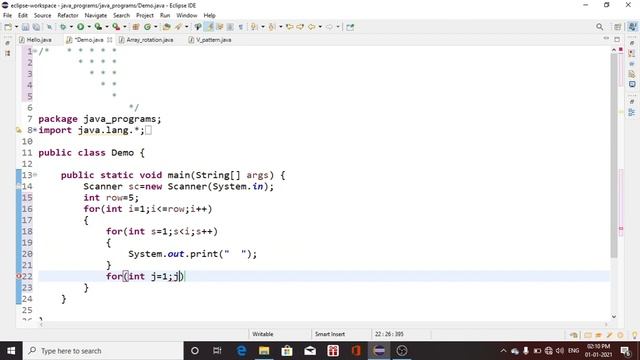Click the Save All toolbar icon
640x360 pixels.
pos(36,27)
